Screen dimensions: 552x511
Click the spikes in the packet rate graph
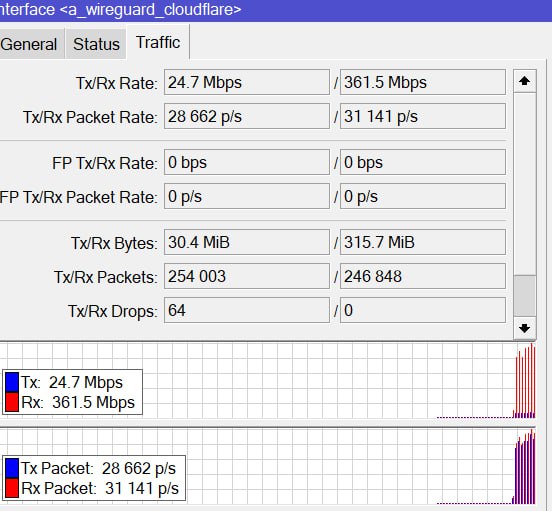(x=524, y=467)
